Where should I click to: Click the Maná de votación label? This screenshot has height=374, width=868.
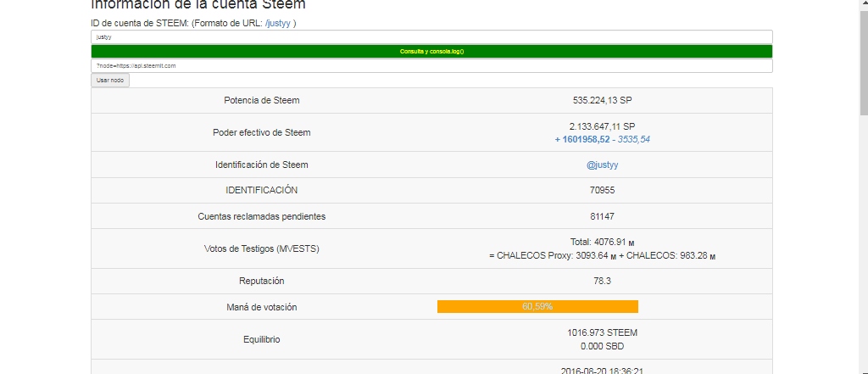[262, 307]
